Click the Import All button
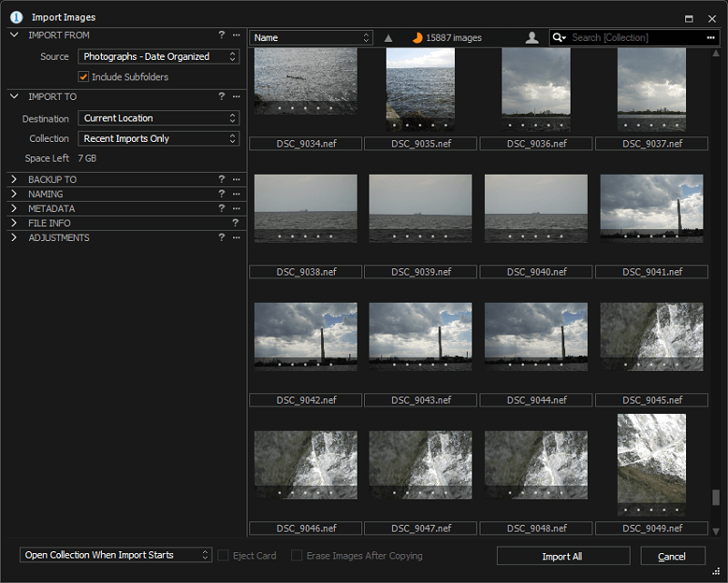The height and width of the screenshot is (583, 728). point(563,556)
